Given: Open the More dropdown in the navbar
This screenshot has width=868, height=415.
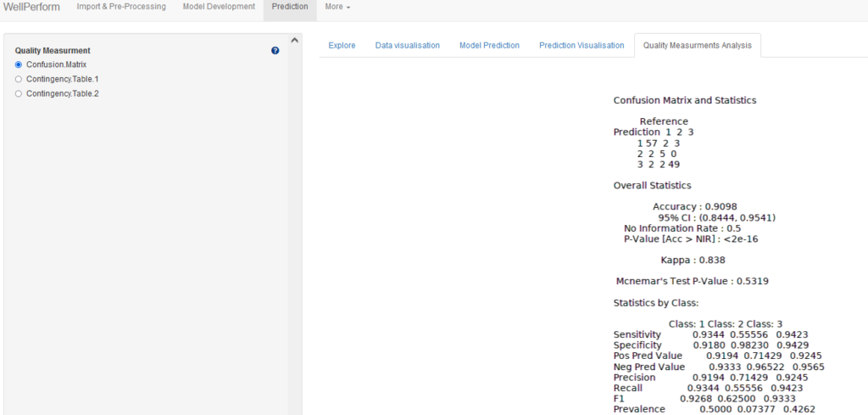Looking at the screenshot, I should click(x=337, y=7).
